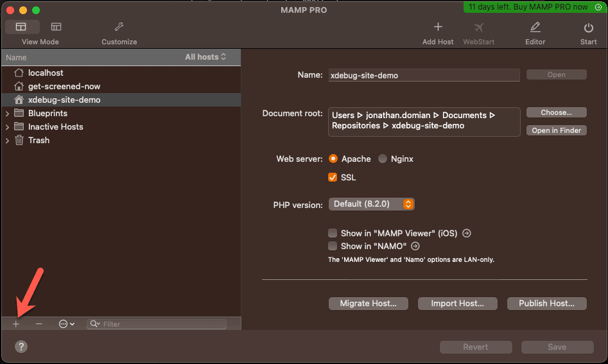Click Open in Finder button
The image size is (608, 364).
(x=557, y=130)
